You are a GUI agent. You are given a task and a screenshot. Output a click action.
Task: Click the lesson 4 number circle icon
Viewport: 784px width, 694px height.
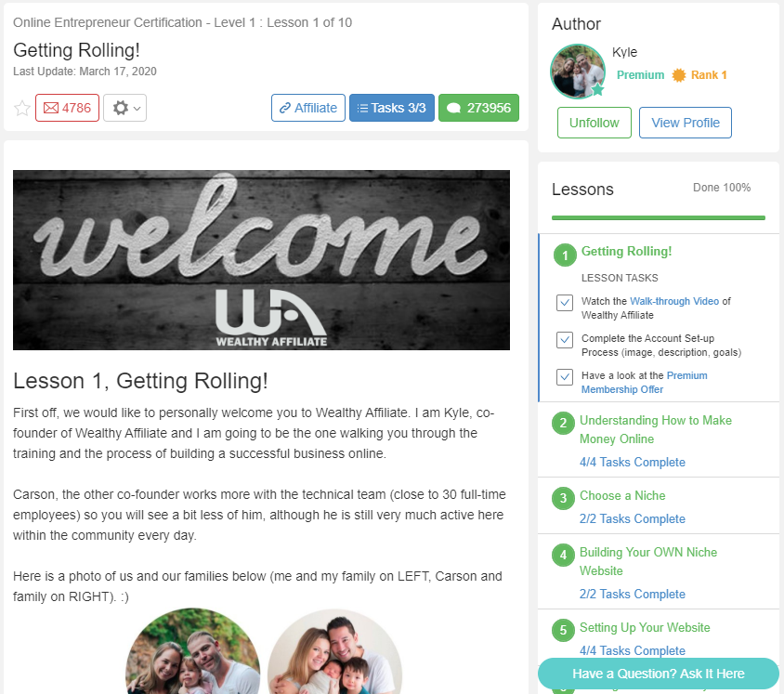click(x=563, y=555)
